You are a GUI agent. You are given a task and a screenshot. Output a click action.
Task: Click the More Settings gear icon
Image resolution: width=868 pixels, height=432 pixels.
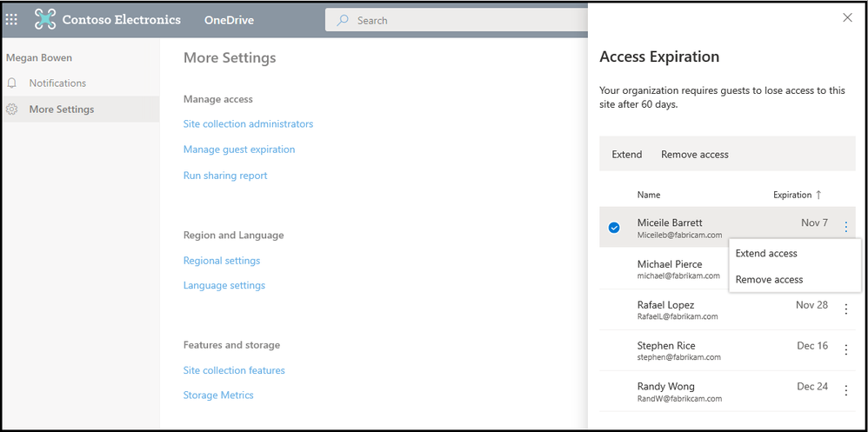[x=12, y=110]
